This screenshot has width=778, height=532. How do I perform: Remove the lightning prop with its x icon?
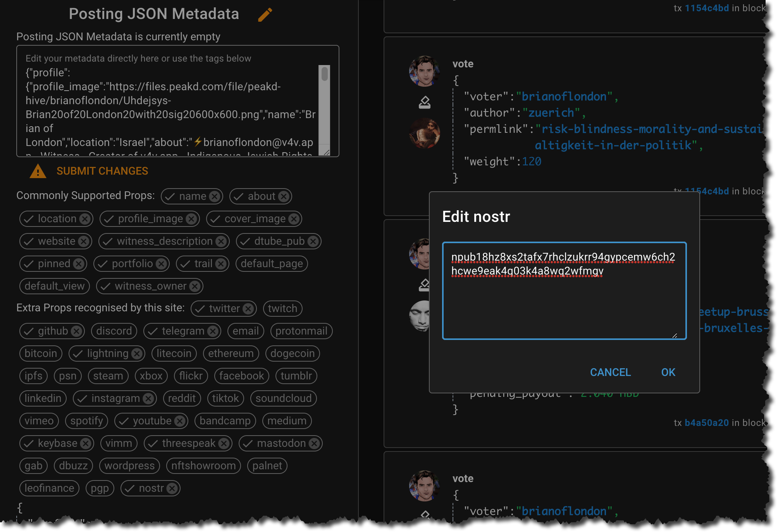point(136,354)
